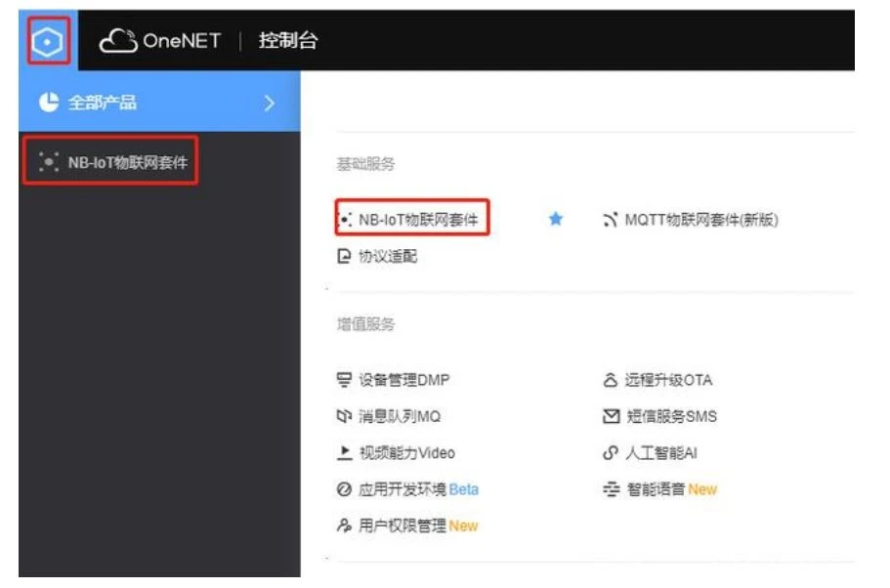Open 消息队列MQ service
The image size is (890, 588).
[x=399, y=417]
